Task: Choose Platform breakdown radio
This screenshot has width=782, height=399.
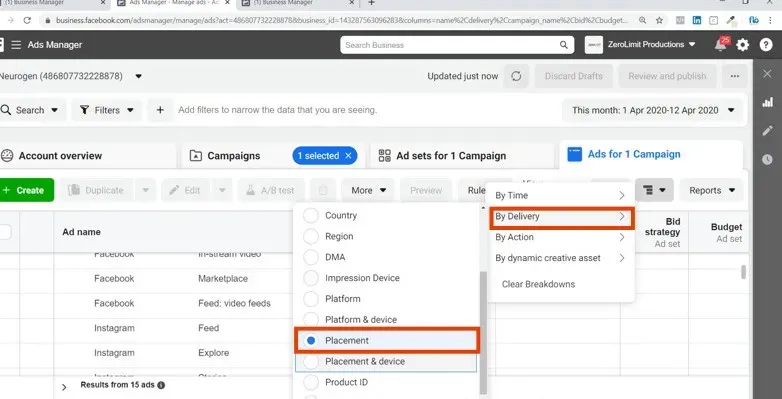Action: pyautogui.click(x=311, y=299)
